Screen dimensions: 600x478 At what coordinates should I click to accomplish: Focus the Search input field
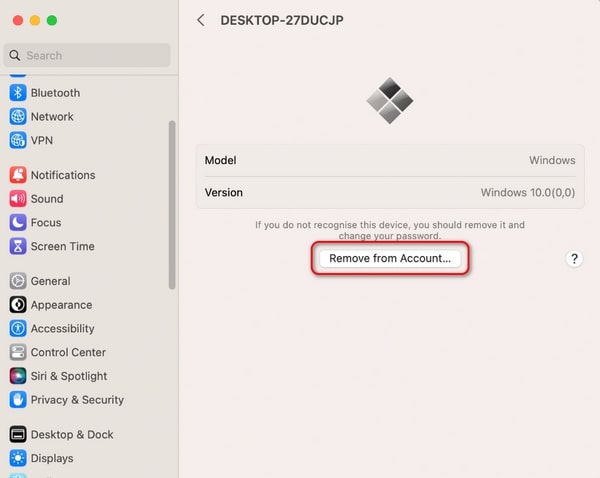tap(87, 55)
